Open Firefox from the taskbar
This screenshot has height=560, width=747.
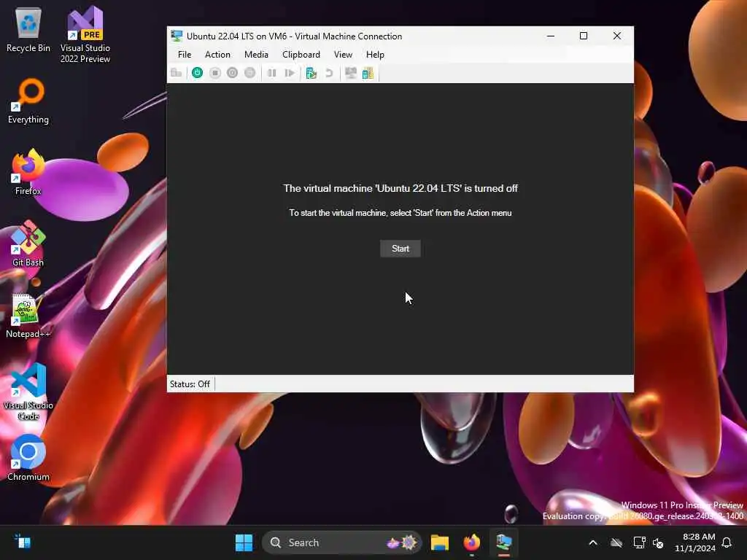tap(472, 542)
